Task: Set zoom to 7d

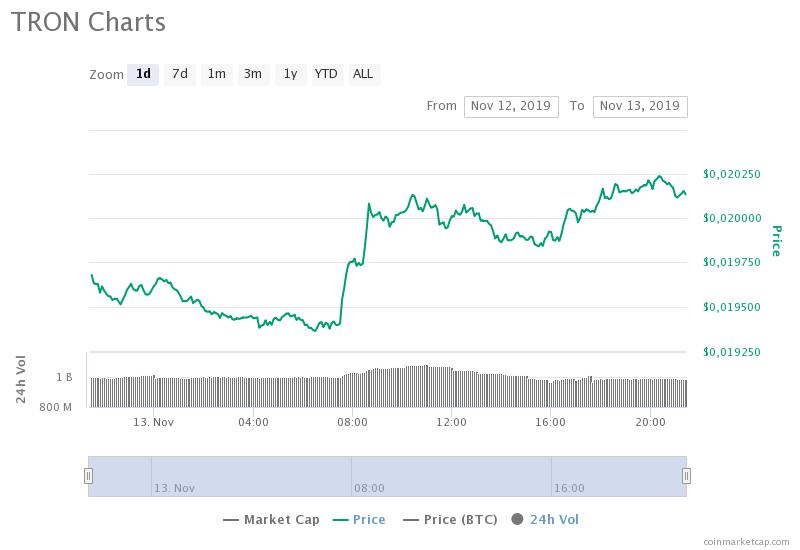Action: pos(180,74)
